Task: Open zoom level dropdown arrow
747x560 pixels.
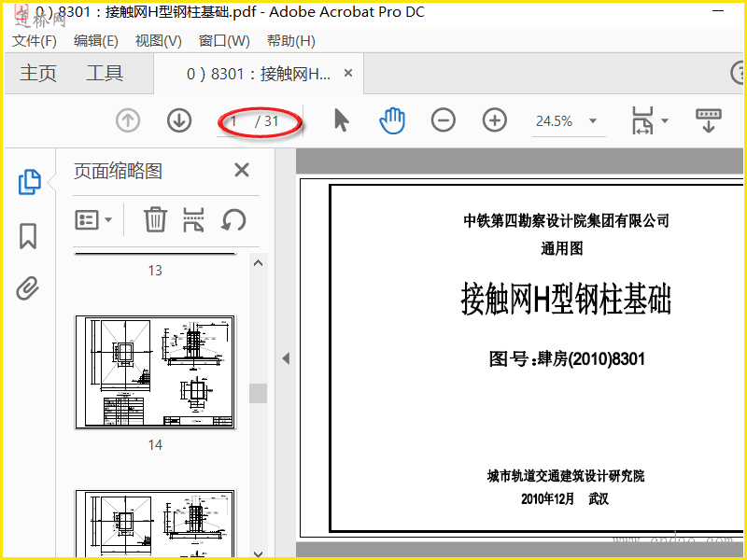Action: [x=593, y=121]
